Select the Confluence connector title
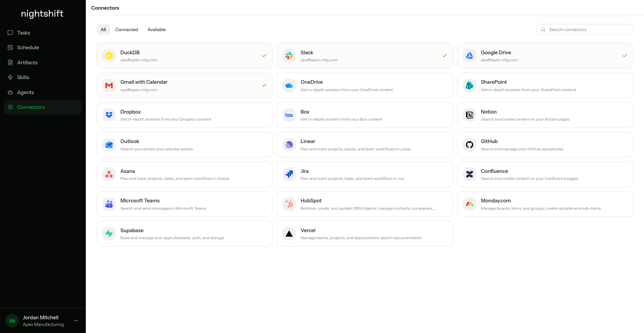This screenshot has width=644, height=333. [494, 171]
